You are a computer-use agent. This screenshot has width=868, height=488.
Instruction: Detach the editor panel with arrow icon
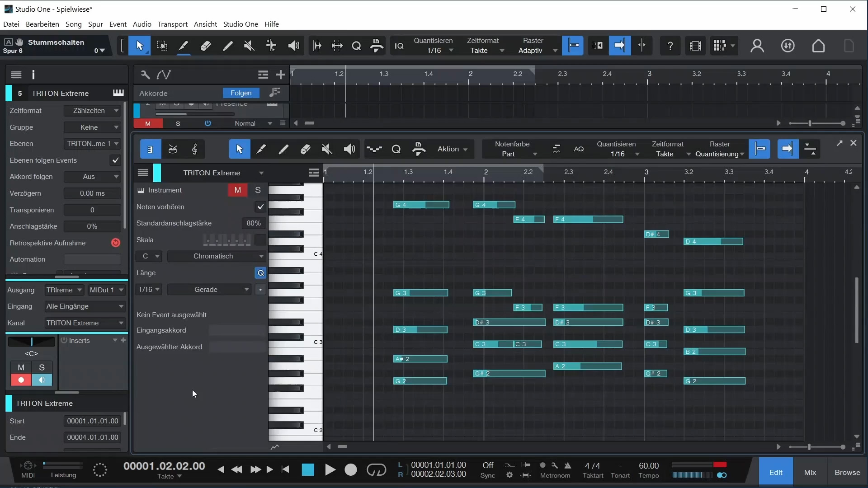coord(840,143)
